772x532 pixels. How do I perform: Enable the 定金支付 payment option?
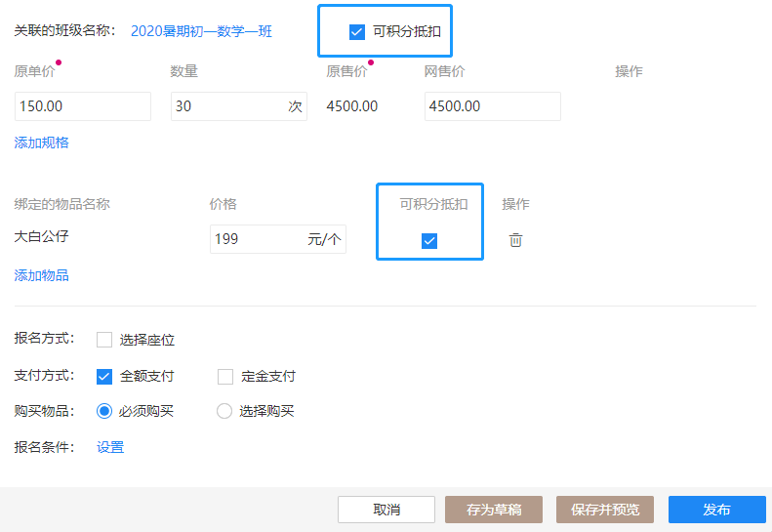[226, 376]
